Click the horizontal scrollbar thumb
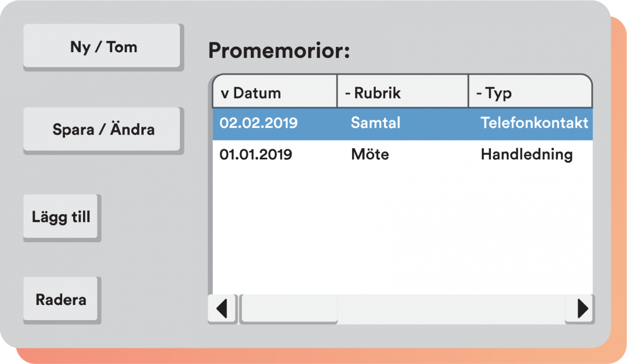This screenshot has width=627, height=364. 289,309
